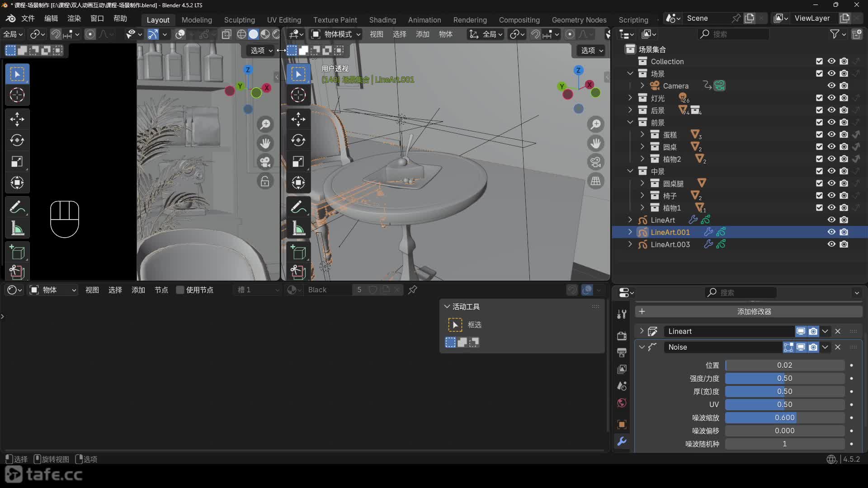Switch to the Shading workspace tab
868x488 pixels.
pos(382,20)
